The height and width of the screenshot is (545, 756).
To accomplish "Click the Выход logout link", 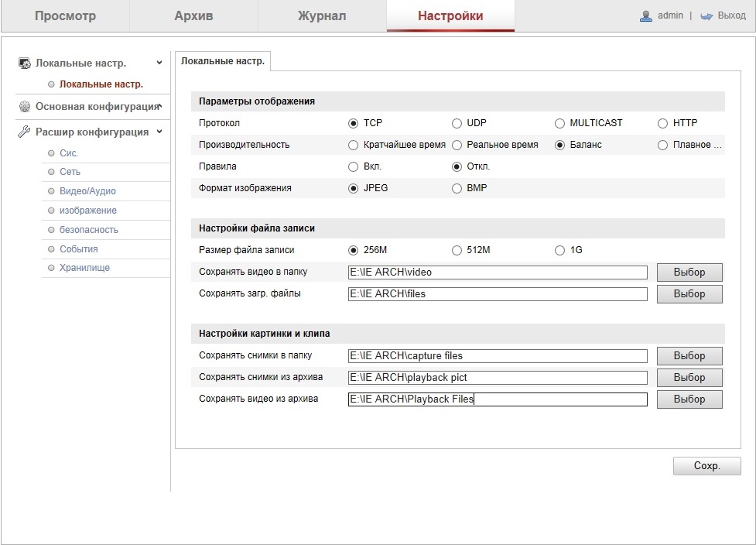I will point(731,15).
